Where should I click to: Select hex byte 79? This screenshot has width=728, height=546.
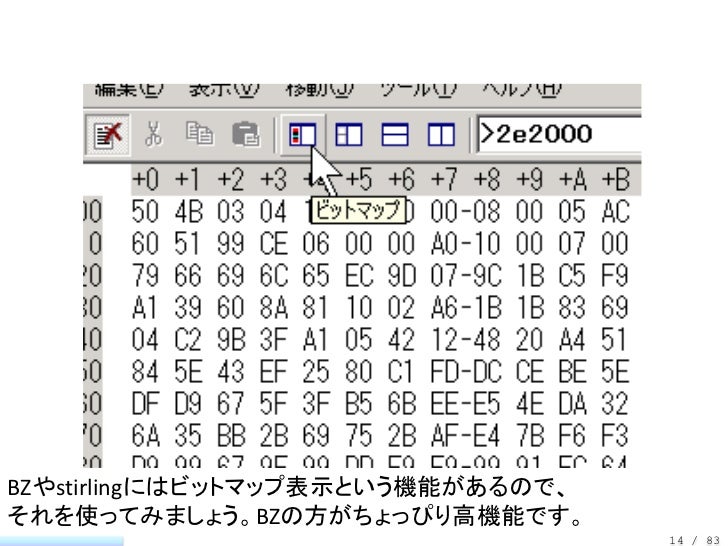(145, 275)
